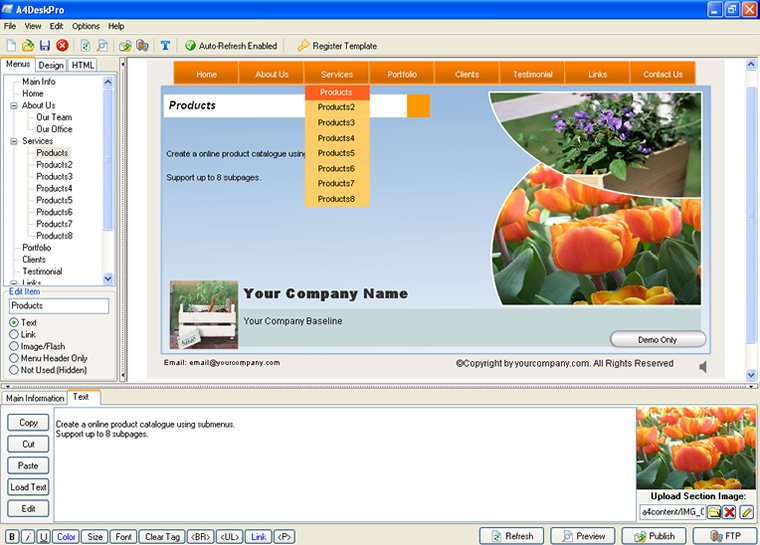This screenshot has height=545, width=760.
Task: Edit section image with pencil icon
Action: pyautogui.click(x=746, y=512)
